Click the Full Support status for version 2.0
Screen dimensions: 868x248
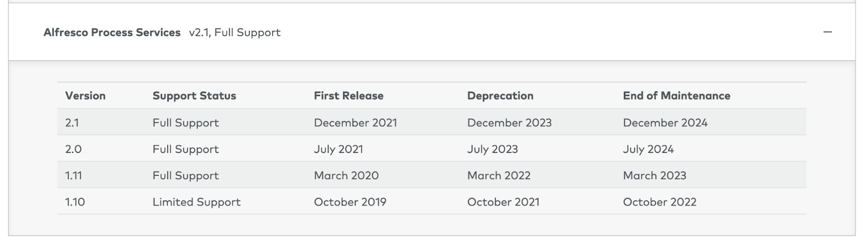pyautogui.click(x=186, y=149)
